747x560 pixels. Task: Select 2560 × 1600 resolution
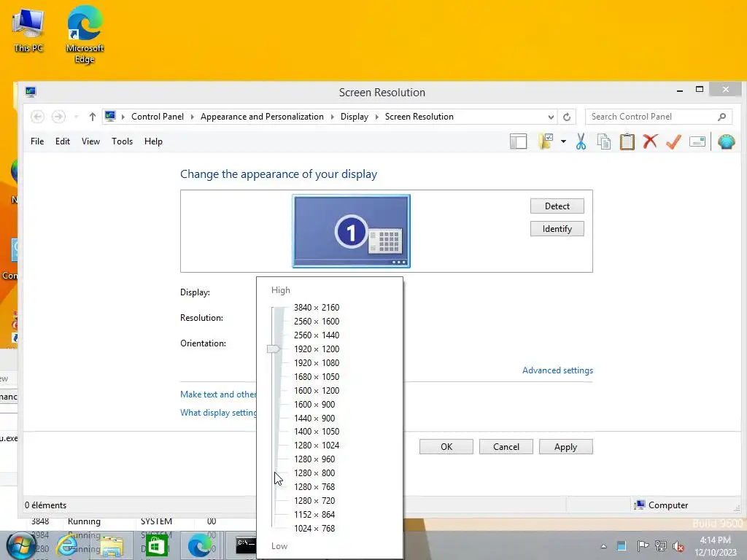click(317, 322)
